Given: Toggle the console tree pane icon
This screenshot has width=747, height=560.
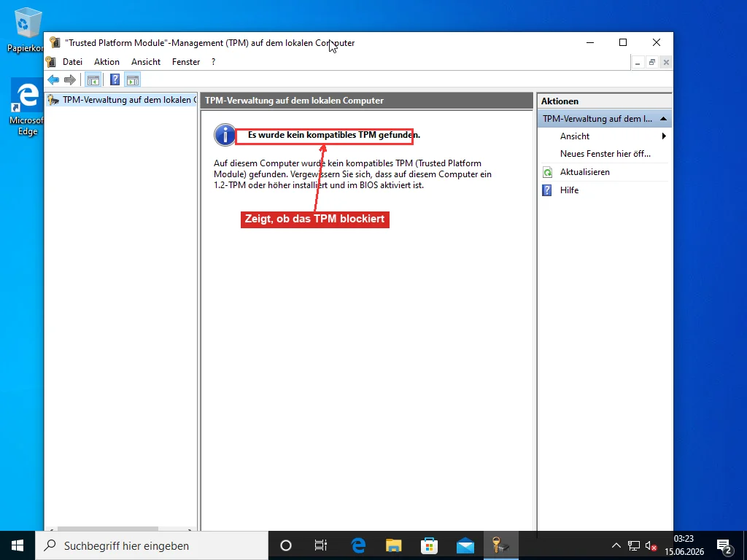Looking at the screenshot, I should point(93,80).
